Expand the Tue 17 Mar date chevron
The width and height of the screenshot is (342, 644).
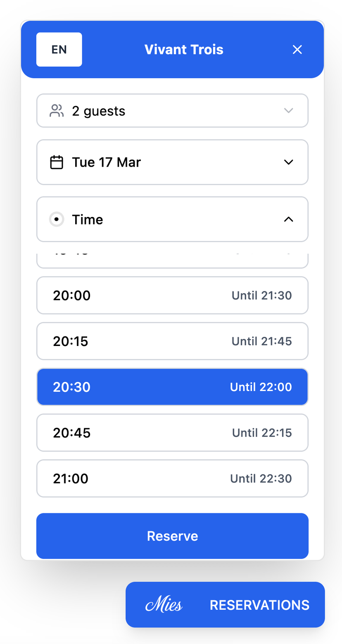288,162
